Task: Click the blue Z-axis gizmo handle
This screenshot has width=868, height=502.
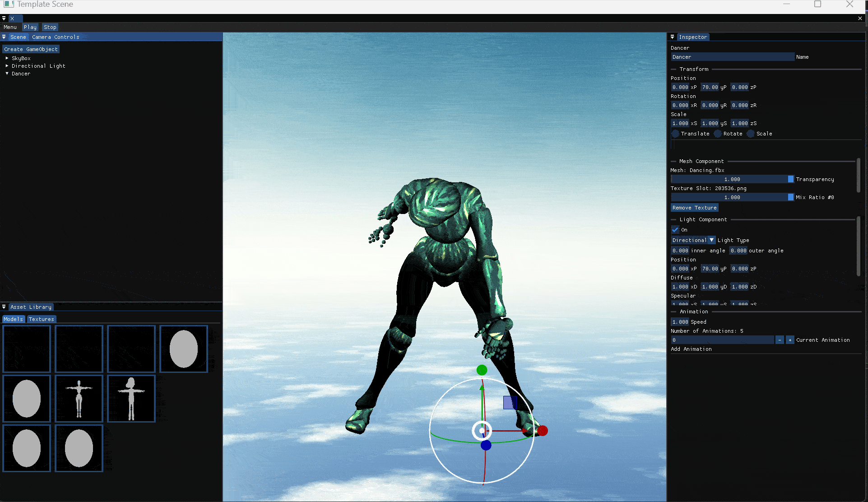Action: pos(486,446)
